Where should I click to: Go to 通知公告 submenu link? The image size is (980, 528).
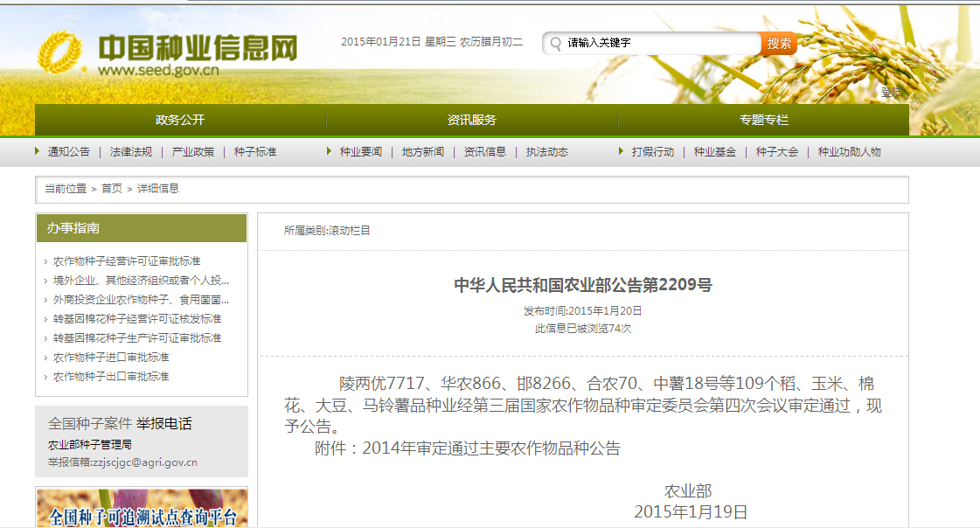(68, 152)
